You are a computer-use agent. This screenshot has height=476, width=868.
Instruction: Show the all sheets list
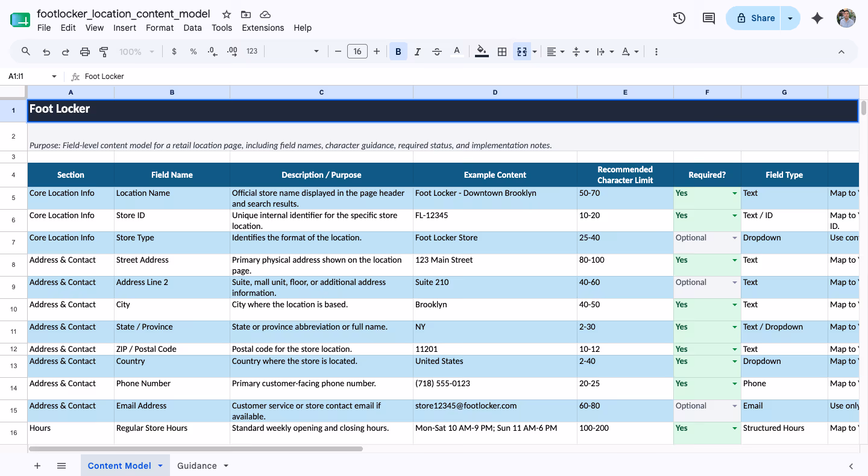pyautogui.click(x=61, y=466)
